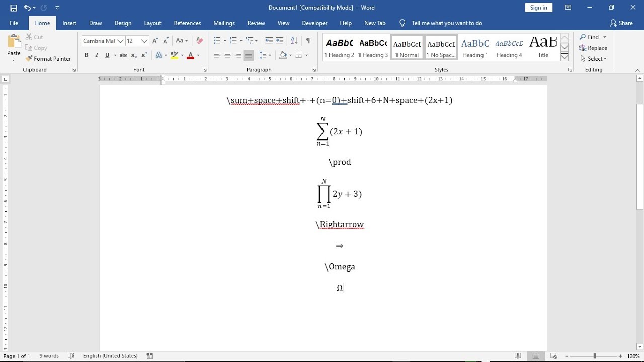Apply the yellow text highlight color
The height and width of the screenshot is (362, 644).
(174, 55)
